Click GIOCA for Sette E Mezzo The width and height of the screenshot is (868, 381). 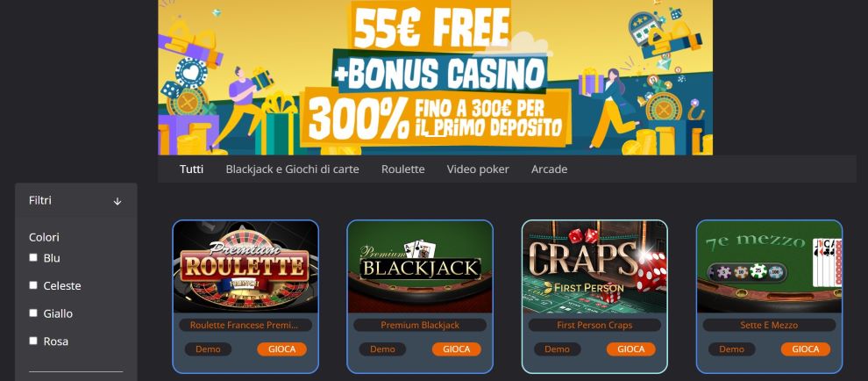tap(806, 349)
